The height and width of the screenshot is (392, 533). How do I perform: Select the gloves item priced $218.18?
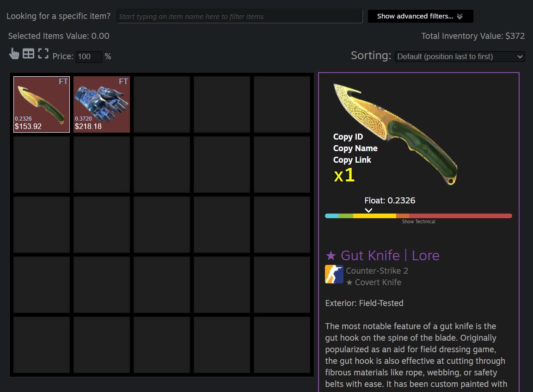click(102, 104)
